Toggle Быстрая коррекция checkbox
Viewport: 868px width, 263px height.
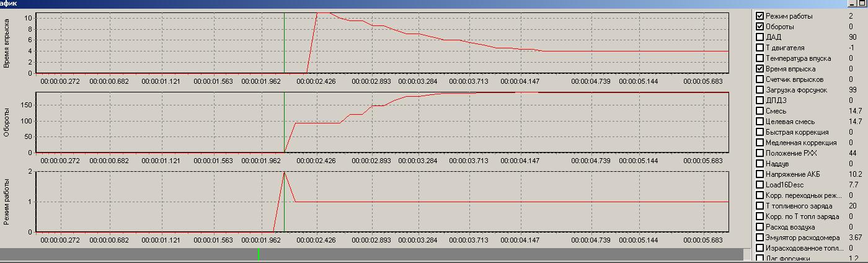point(760,132)
